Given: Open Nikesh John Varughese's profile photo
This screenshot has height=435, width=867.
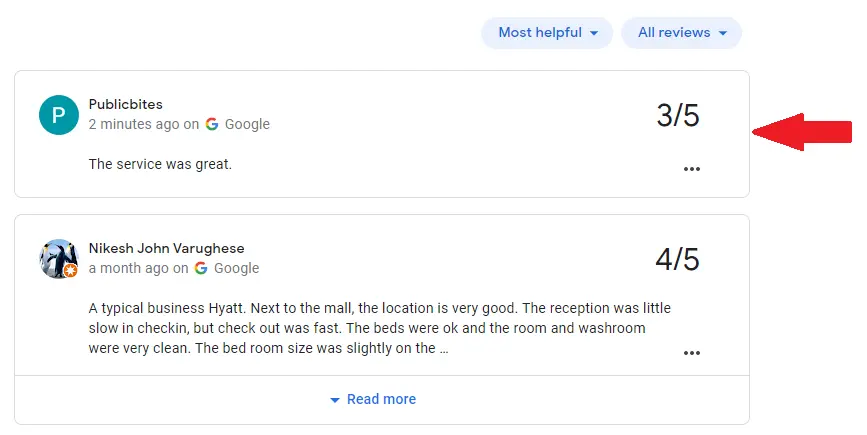Looking at the screenshot, I should 59,259.
